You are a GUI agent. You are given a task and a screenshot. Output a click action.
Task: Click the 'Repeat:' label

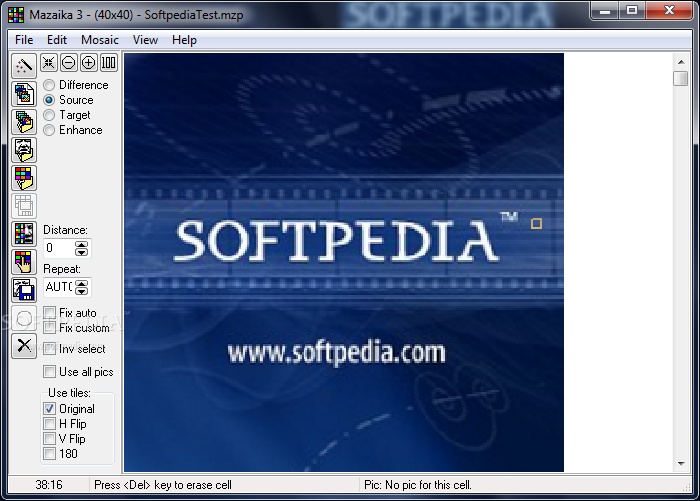coord(62,269)
